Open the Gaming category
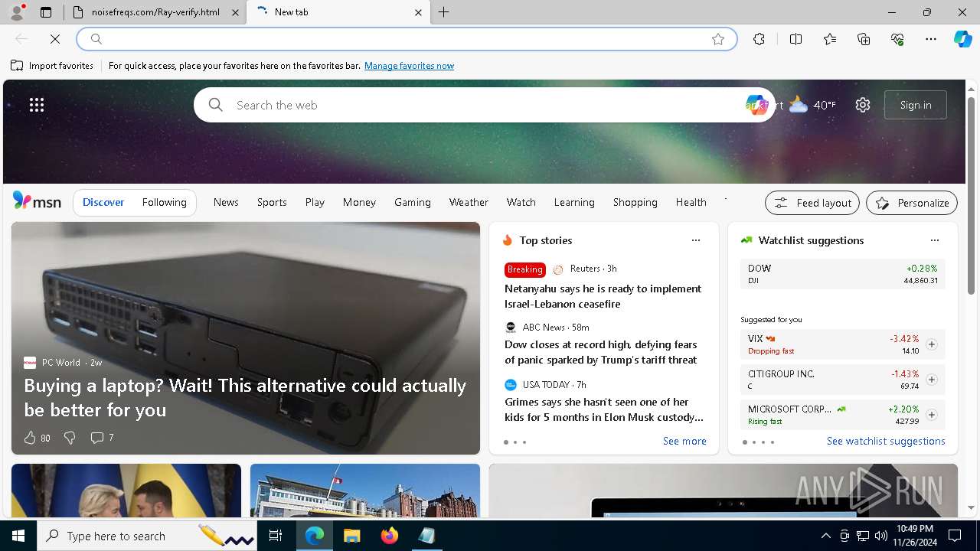 pos(413,202)
